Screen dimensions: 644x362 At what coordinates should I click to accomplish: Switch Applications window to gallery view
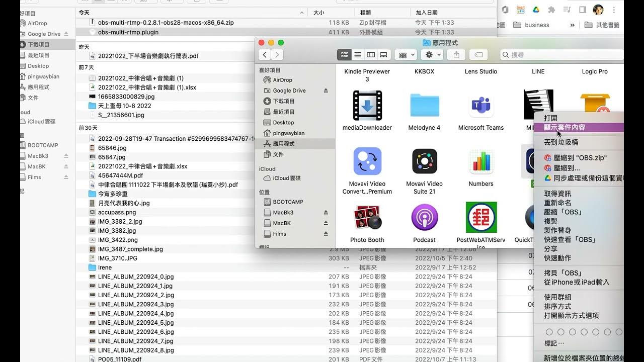pos(383,54)
